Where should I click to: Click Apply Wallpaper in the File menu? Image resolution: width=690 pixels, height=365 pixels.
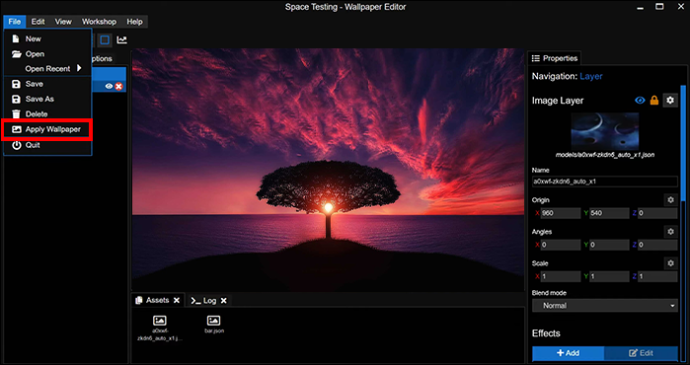click(47, 129)
